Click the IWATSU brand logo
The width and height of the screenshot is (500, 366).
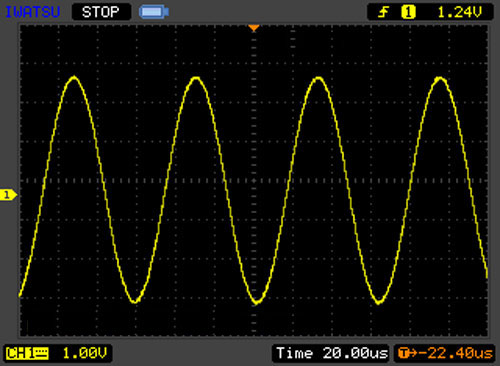pyautogui.click(x=32, y=12)
